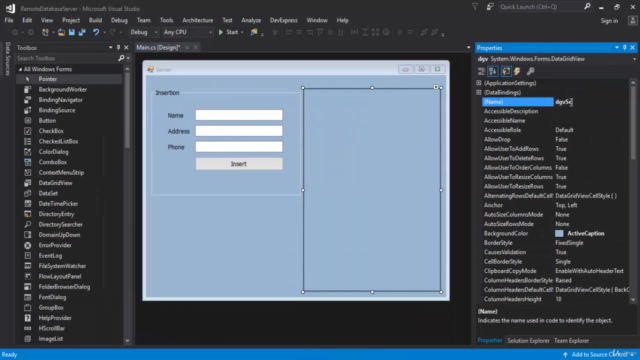640x360 pixels.
Task: Click the Address text box on the form
Action: (239, 131)
